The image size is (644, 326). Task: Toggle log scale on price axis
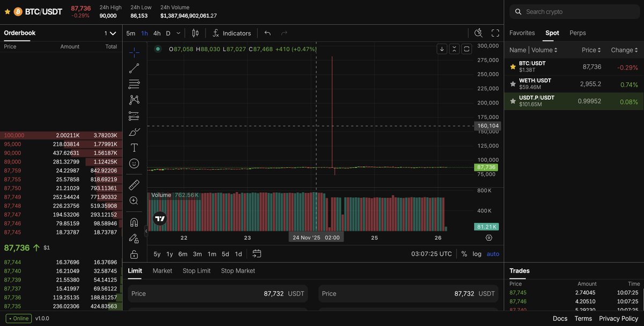pos(477,254)
